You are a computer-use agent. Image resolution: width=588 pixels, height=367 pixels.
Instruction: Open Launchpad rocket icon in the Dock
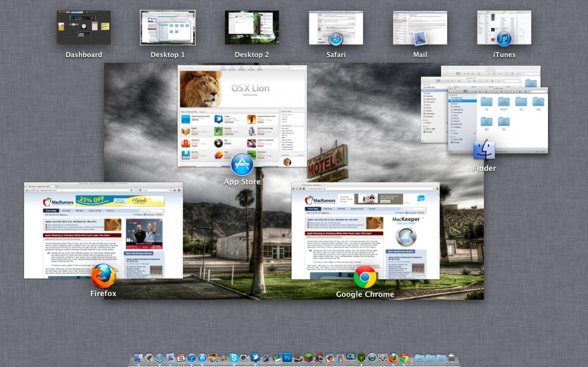pyautogui.click(x=149, y=358)
